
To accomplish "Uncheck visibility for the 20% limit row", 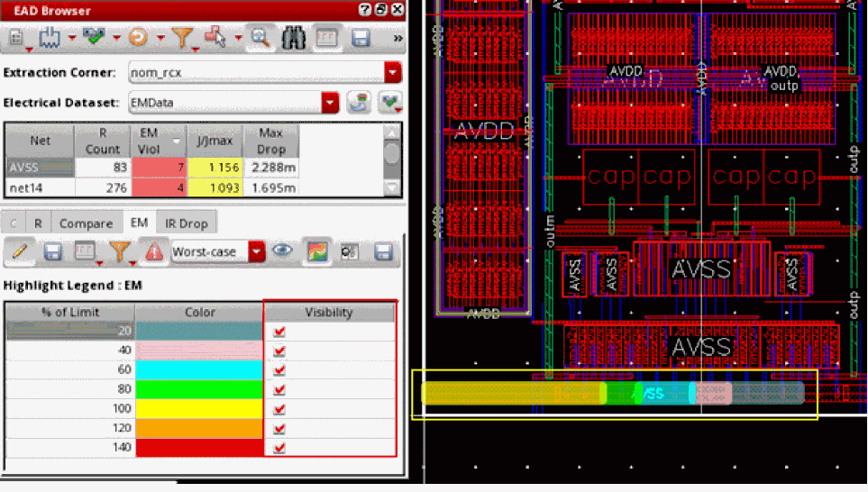I will pos(279,331).
